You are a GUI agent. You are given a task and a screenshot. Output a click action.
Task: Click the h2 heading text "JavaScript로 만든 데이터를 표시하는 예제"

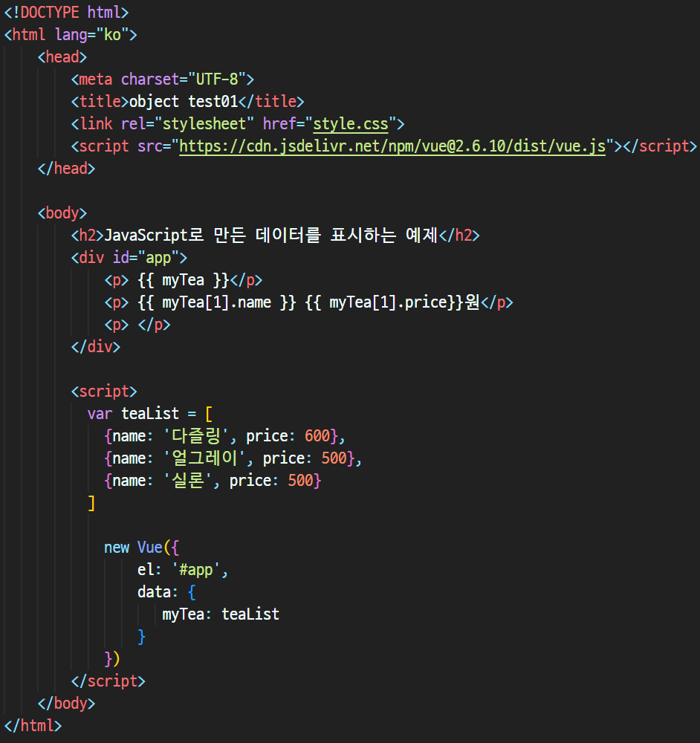click(x=271, y=235)
